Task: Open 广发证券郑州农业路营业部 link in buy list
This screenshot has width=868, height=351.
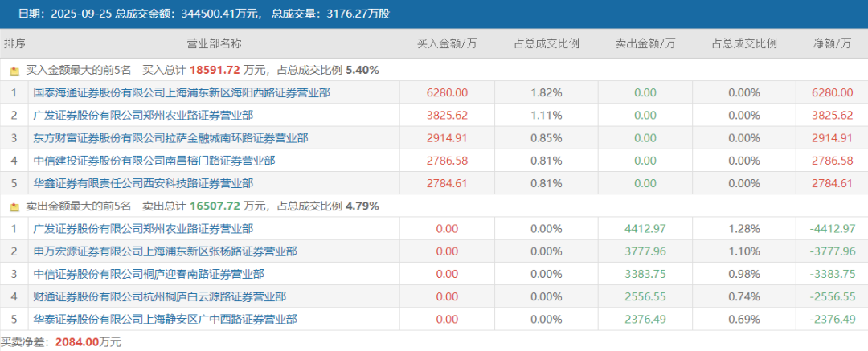Action: pos(143,116)
